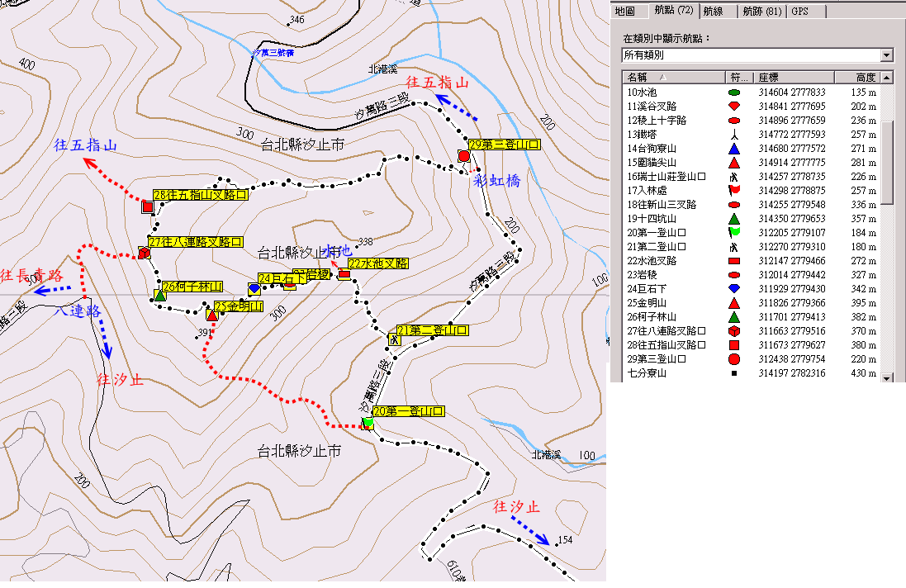Click the red rectangle marker 22水池叉路 on the map
Screen dimensions: 906x588
click(x=344, y=274)
